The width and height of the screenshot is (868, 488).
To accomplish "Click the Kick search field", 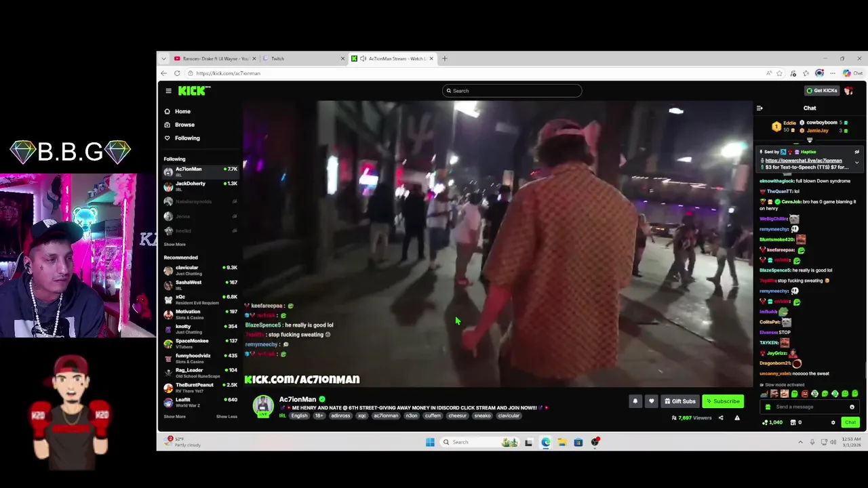I will (x=512, y=91).
